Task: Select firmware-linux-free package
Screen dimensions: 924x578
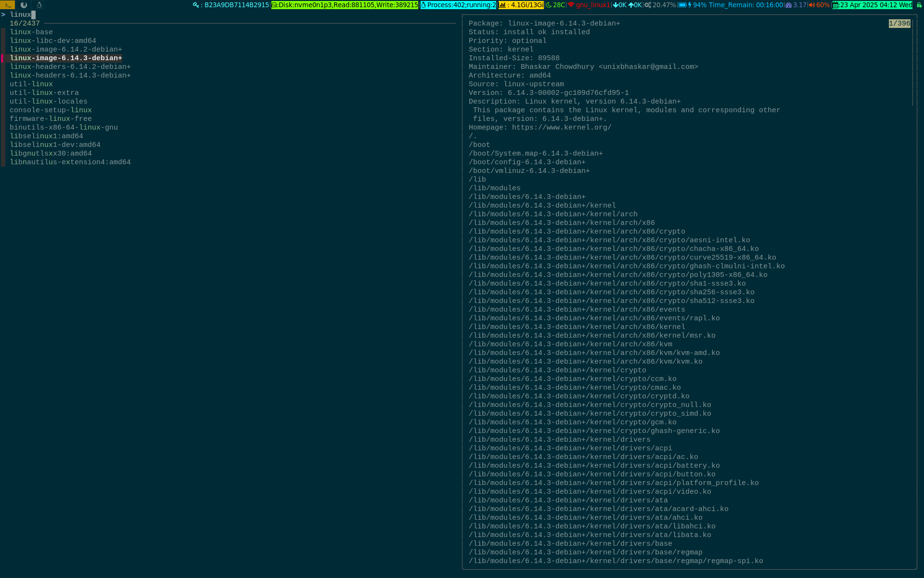Action: (x=51, y=119)
